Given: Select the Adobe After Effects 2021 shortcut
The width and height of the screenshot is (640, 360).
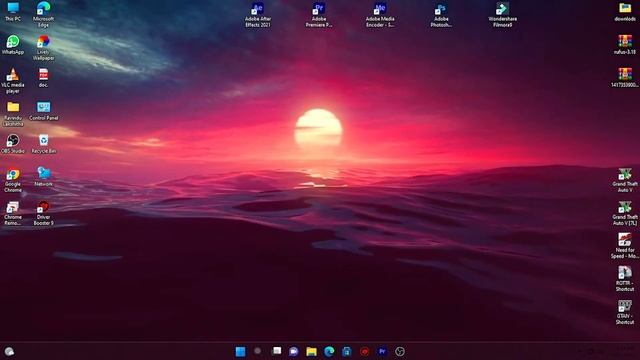Looking at the screenshot, I should 258,15.
